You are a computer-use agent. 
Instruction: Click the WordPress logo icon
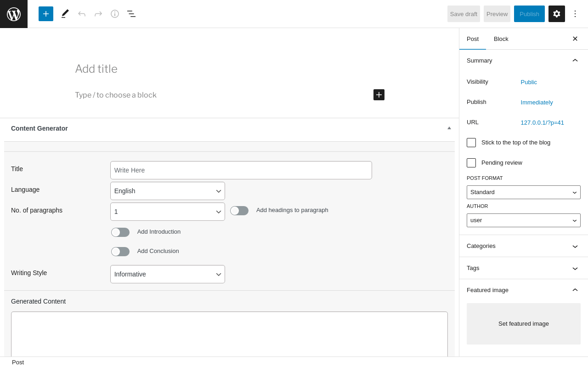[x=14, y=14]
